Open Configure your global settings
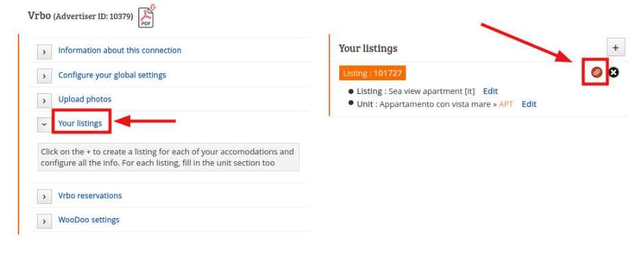The image size is (644, 256). pyautogui.click(x=112, y=75)
